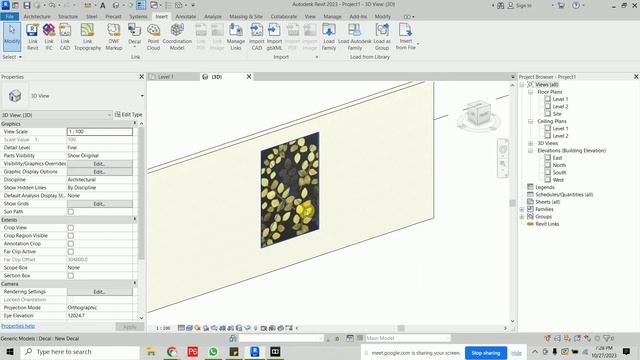Collapse the Elevations (Building Elevation) node
Viewport: 640px width, 360px height.
pyautogui.click(x=530, y=151)
